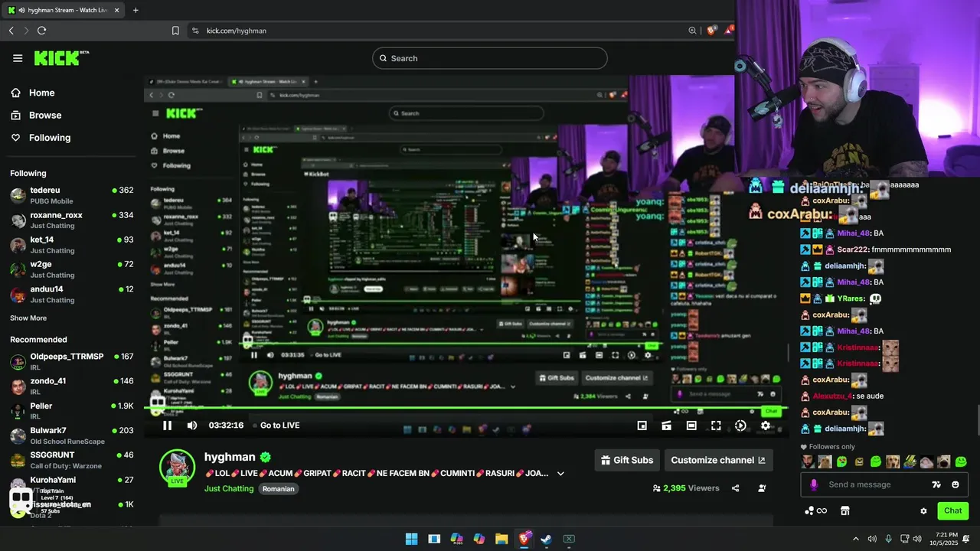Toggle theater mode

coord(691,425)
